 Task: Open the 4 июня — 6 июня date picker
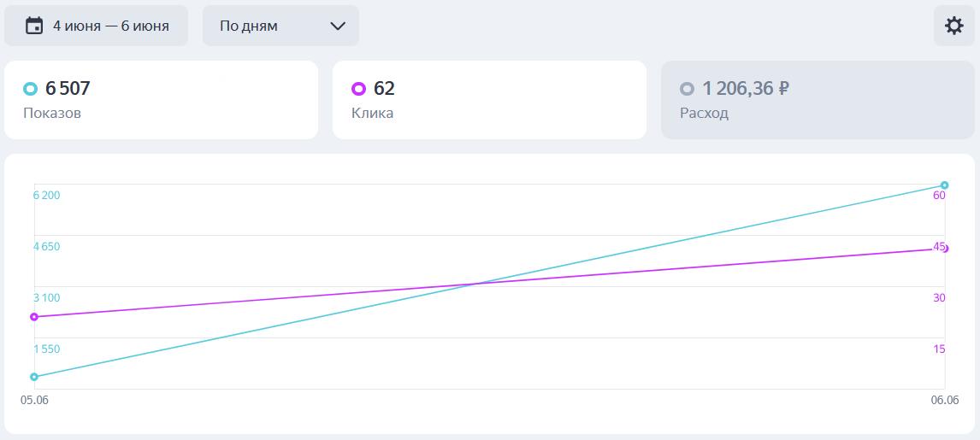(x=97, y=26)
